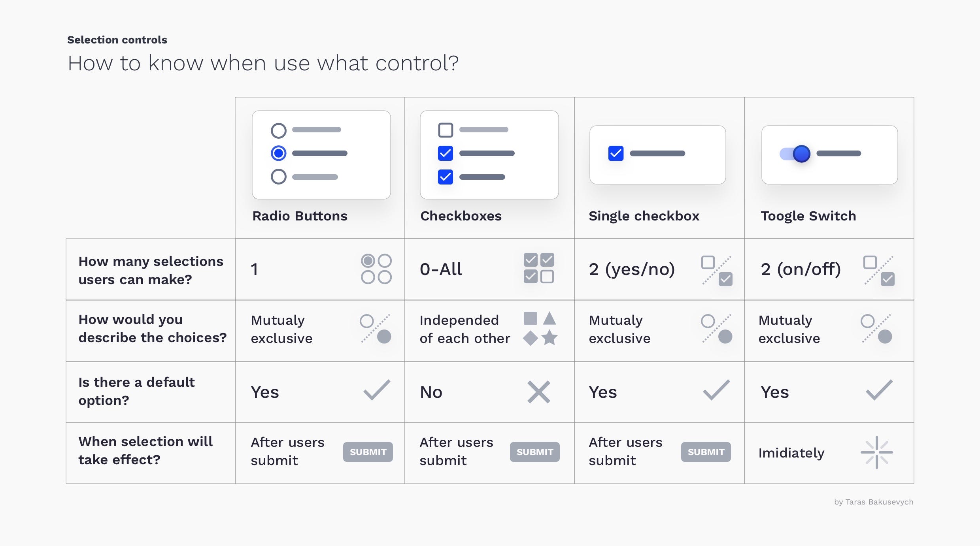Click the X icon beside No
980x546 pixels.
[x=538, y=392]
